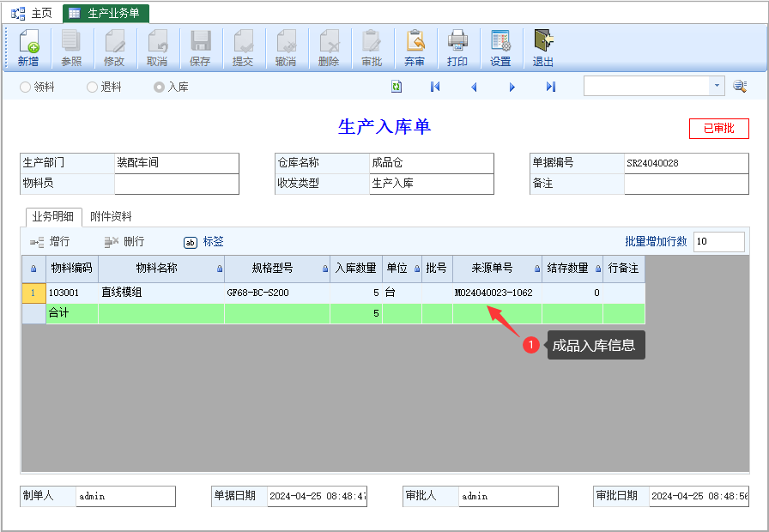Image resolution: width=769 pixels, height=532 pixels.
Task: Go to first record navigation arrow
Action: pyautogui.click(x=435, y=87)
